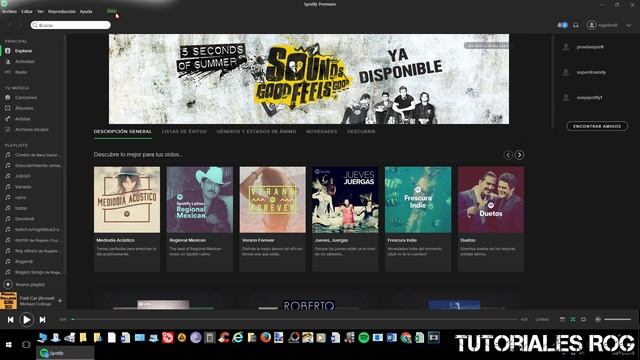
Task: Open Task View on the taskbar
Action: [26, 344]
